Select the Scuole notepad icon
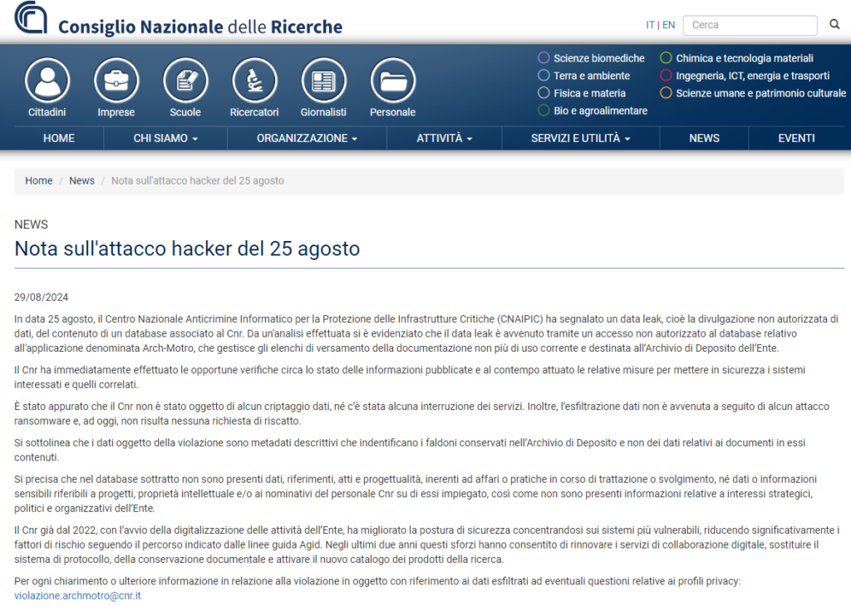The height and width of the screenshot is (616, 851). tap(185, 81)
